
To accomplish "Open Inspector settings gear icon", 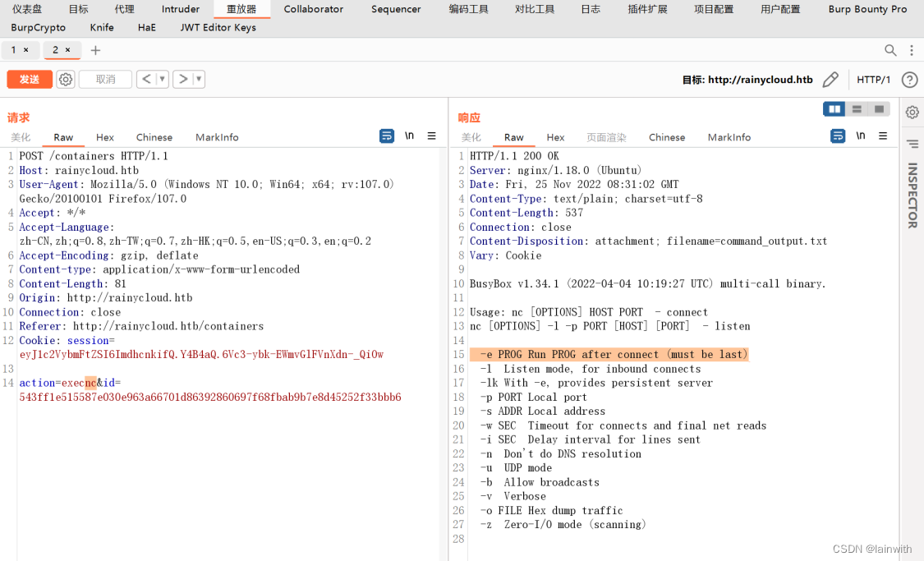I will point(913,112).
